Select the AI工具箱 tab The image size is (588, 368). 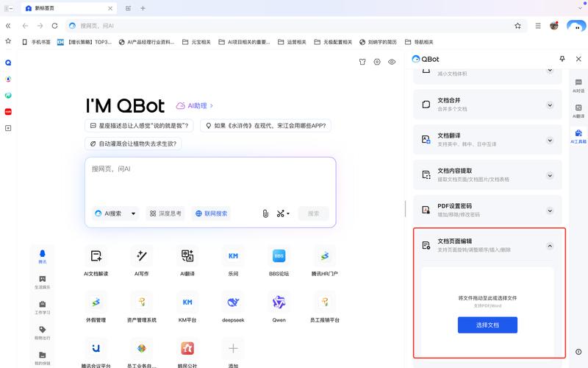(x=578, y=136)
